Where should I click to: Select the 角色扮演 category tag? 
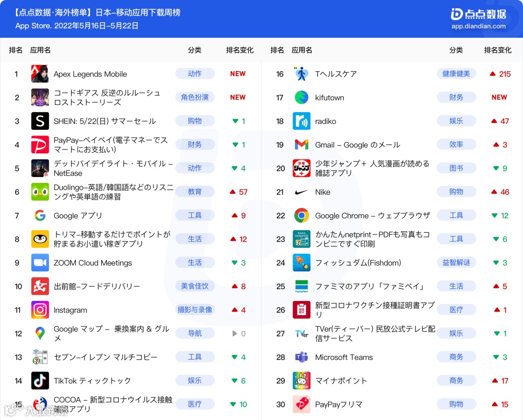(195, 97)
